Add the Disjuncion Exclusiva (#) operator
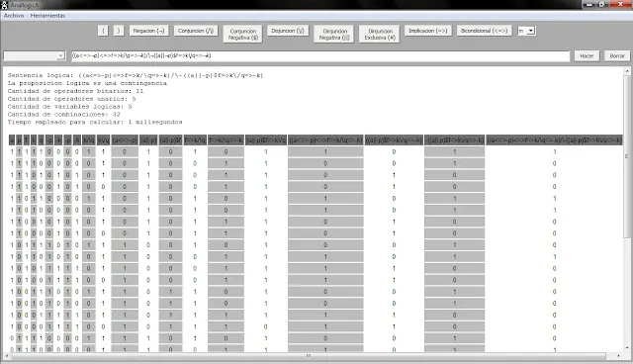 click(380, 34)
